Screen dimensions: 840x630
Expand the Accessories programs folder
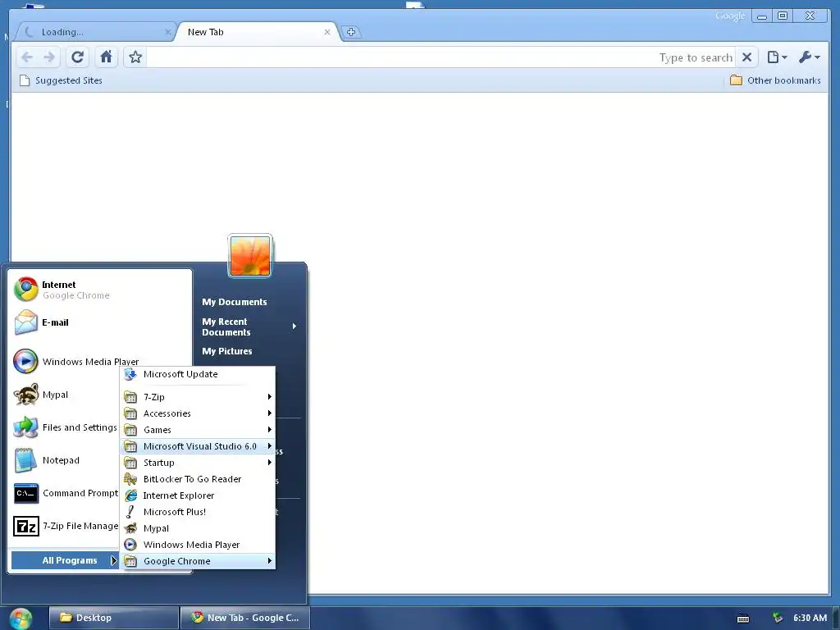[x=198, y=413]
